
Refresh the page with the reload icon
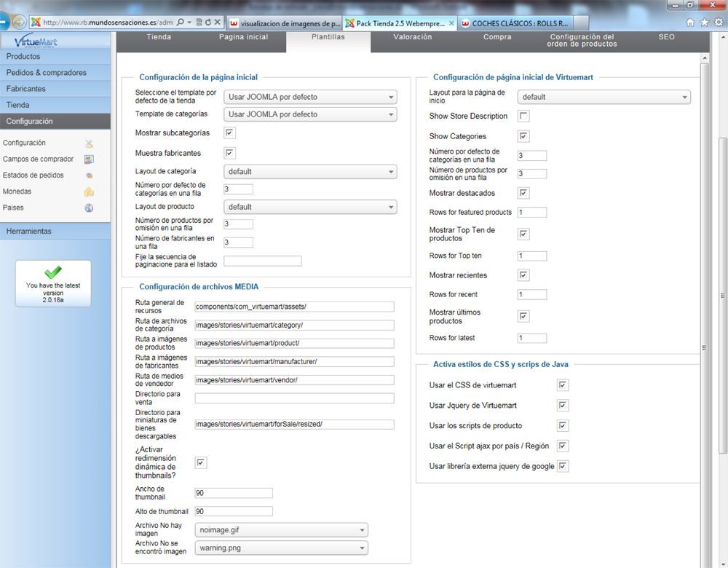pyautogui.click(x=208, y=23)
